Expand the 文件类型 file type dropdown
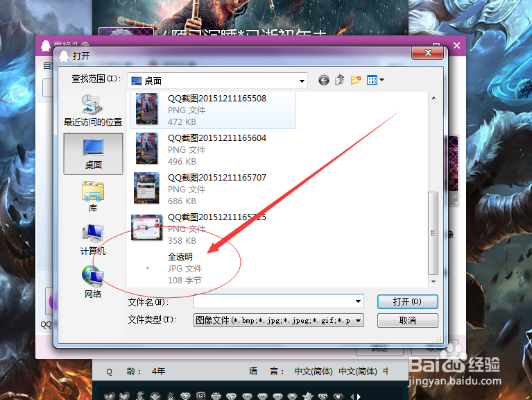 [x=359, y=320]
